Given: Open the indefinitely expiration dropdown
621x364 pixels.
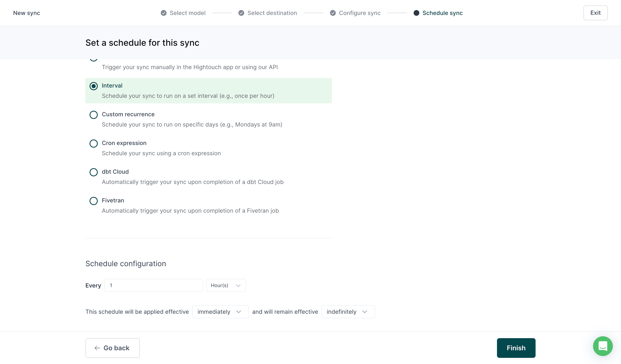Looking at the screenshot, I should click(348, 312).
